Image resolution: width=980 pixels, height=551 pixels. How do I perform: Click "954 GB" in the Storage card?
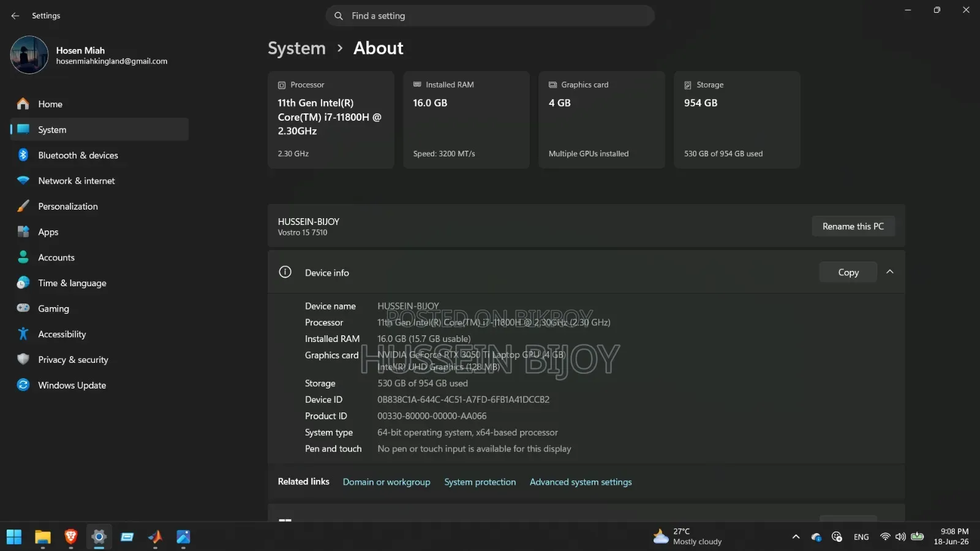pyautogui.click(x=701, y=103)
